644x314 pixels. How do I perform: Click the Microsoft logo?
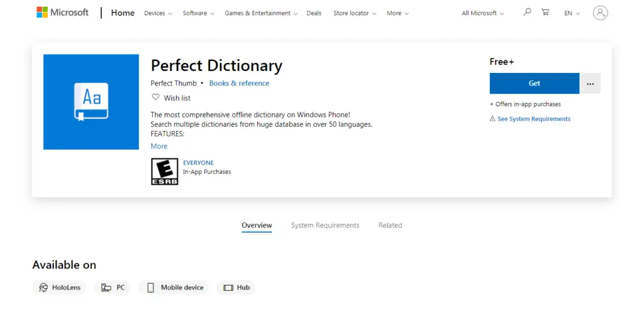point(62,13)
